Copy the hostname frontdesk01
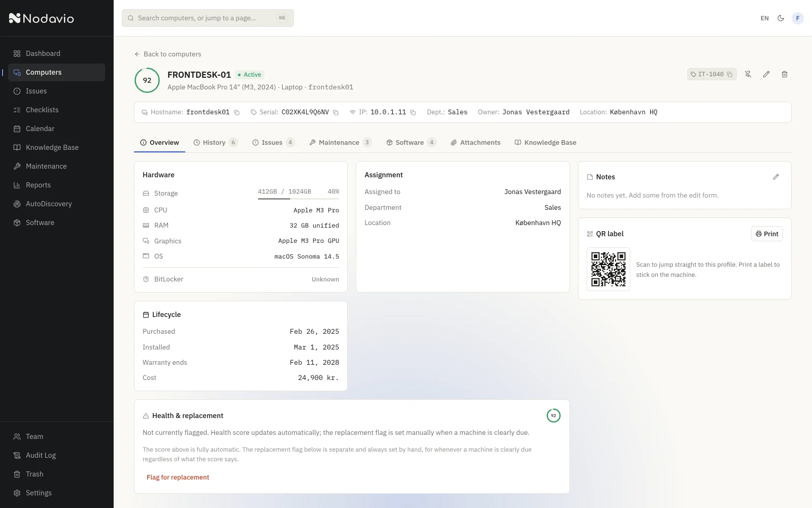Image resolution: width=812 pixels, height=508 pixels. [236, 112]
